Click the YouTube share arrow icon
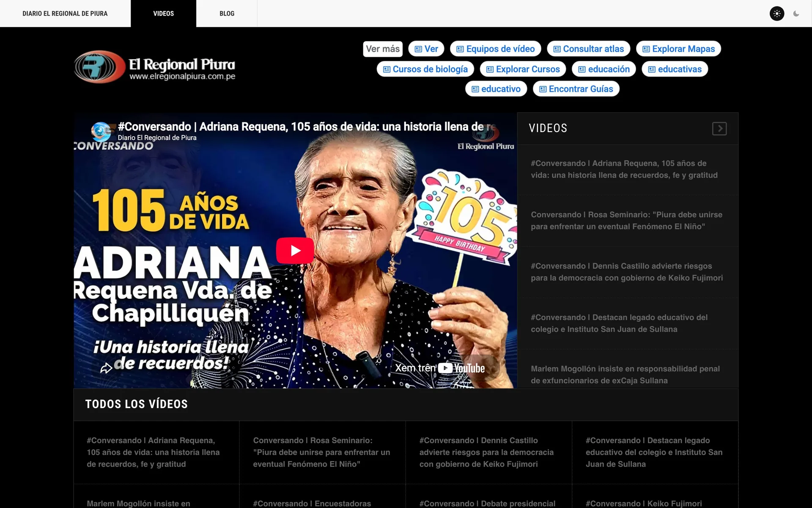Screen dimensions: 812x508 (x=106, y=368)
